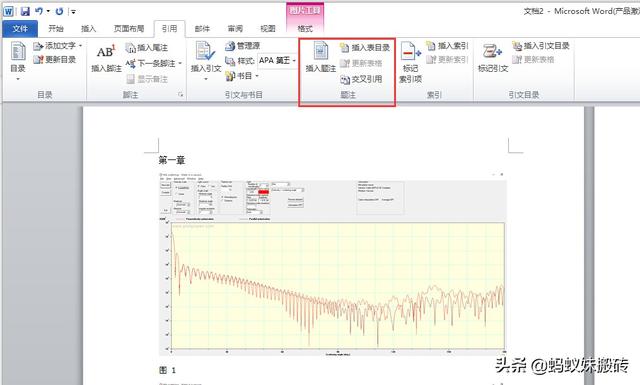Open the 样式 APA citation style combo box

pyautogui.click(x=278, y=60)
